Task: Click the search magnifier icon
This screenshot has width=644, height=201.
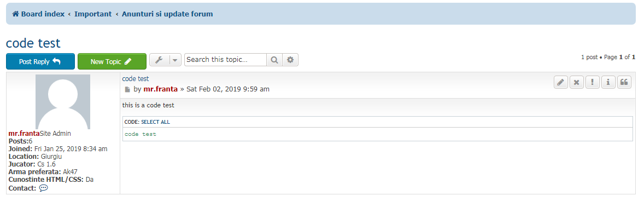Action: [274, 60]
